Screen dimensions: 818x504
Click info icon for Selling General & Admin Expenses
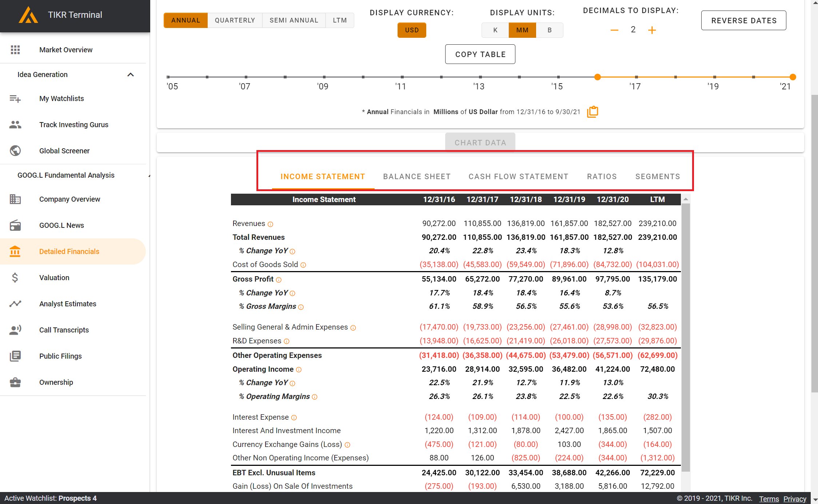353,328
